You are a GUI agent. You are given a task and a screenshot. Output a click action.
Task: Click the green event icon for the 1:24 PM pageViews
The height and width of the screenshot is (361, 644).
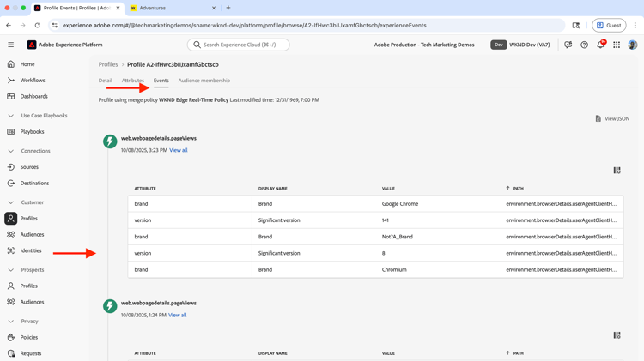[110, 305]
